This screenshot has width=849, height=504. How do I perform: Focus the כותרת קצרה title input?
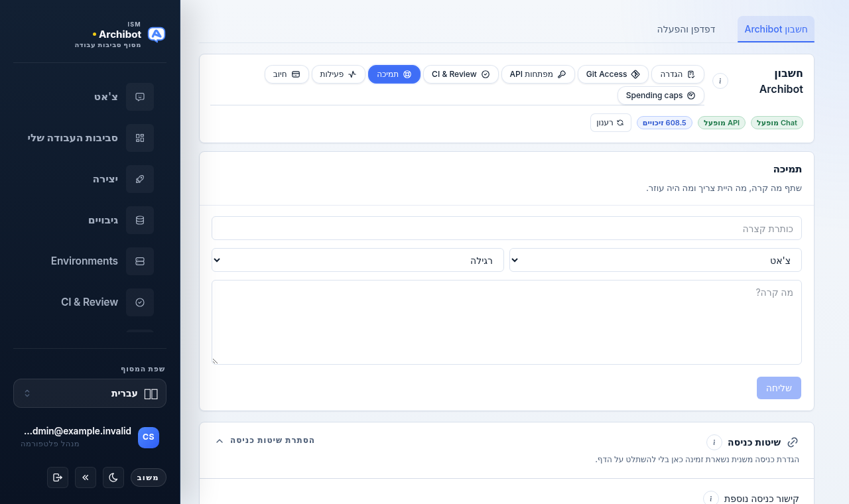(507, 228)
